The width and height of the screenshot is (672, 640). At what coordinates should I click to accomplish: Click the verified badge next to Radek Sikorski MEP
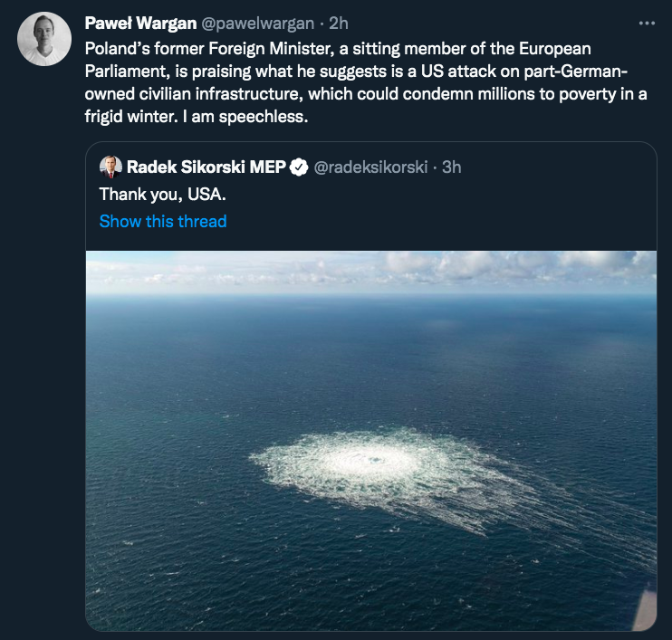(x=298, y=167)
